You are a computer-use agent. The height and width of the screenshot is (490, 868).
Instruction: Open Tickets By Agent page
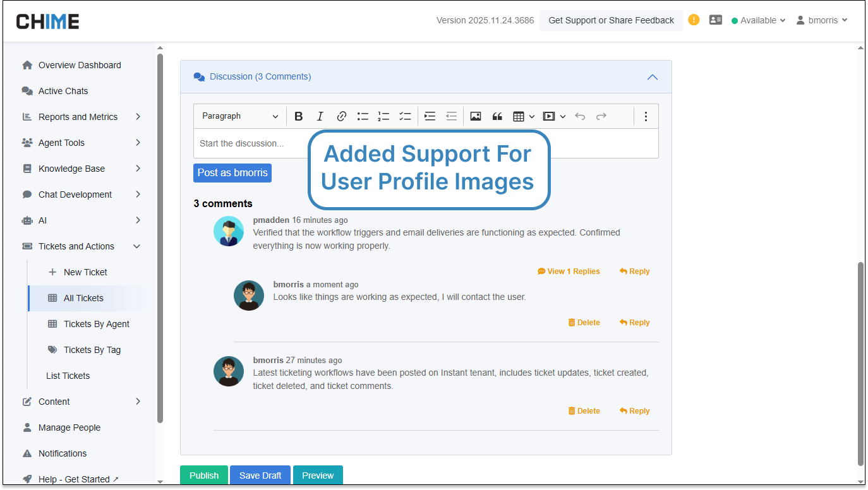click(x=96, y=324)
